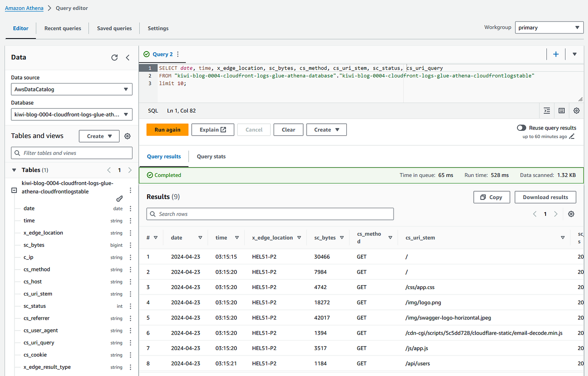Switch to the Recent queries tab
588x376 pixels.
tap(62, 28)
